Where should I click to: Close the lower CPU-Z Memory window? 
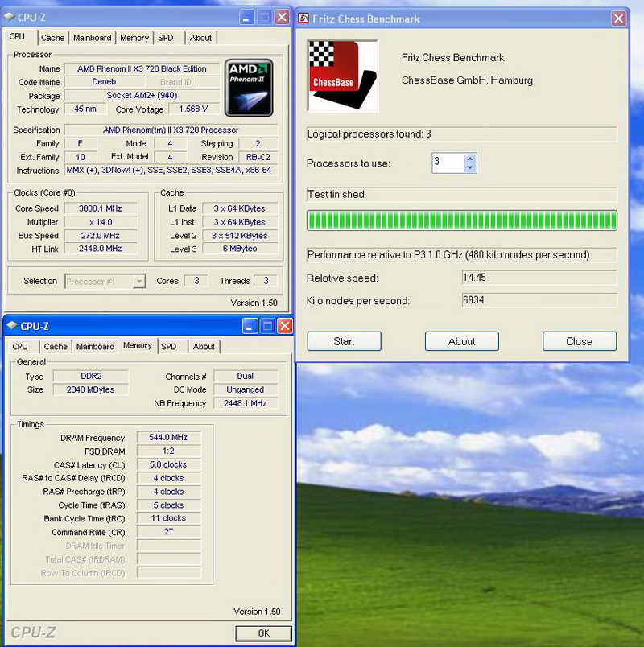coord(285,326)
